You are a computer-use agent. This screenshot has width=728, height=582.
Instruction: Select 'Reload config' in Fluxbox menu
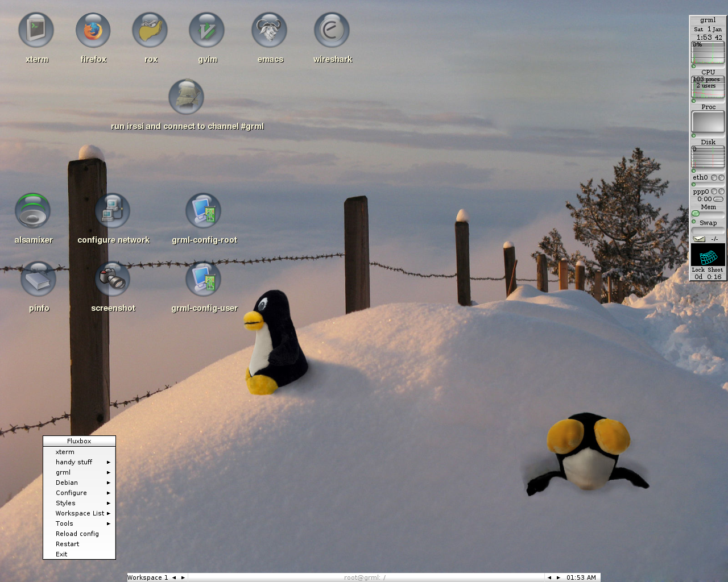(x=77, y=534)
